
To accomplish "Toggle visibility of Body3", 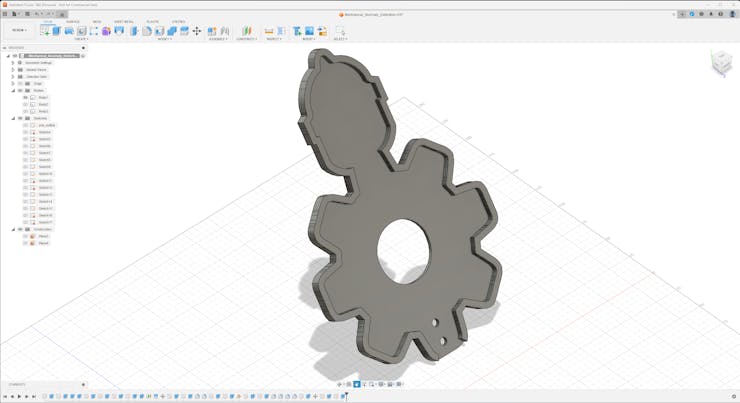I will [25, 111].
